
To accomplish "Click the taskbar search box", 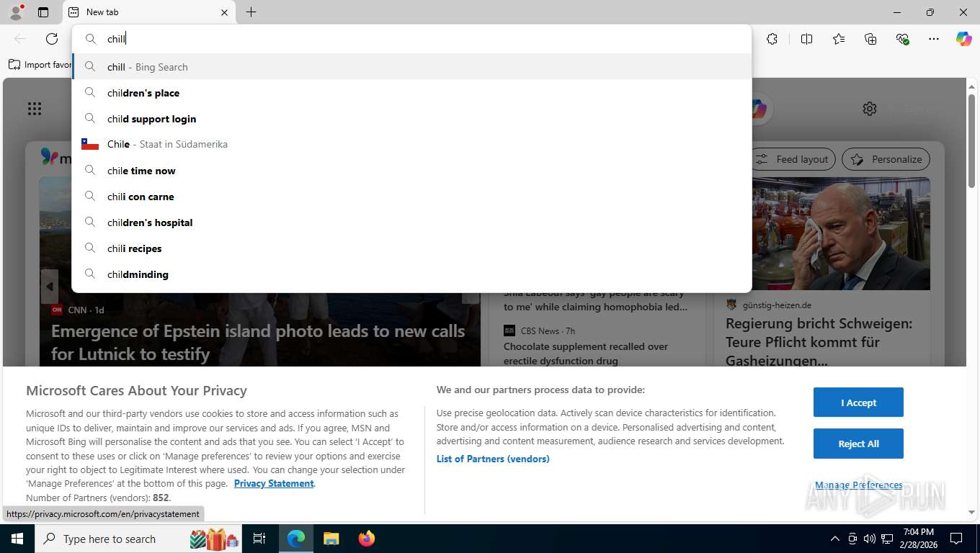I will pyautogui.click(x=139, y=539).
